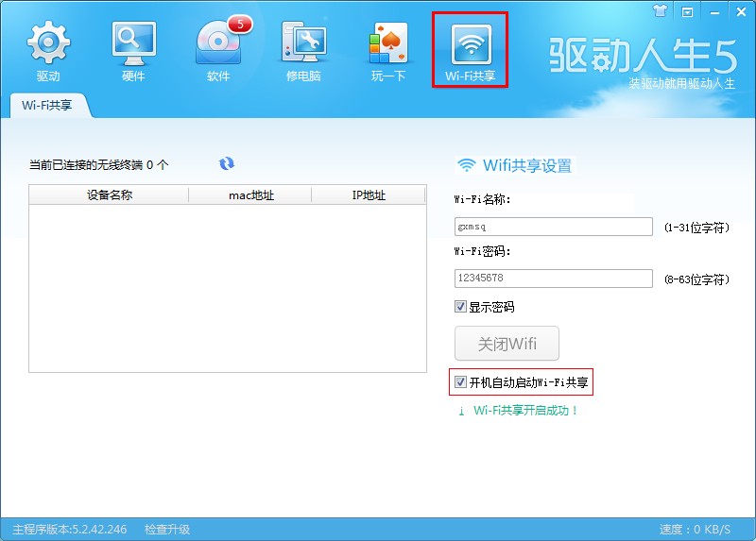Click the 关闭Wifi button
The width and height of the screenshot is (756, 541).
[x=507, y=344]
